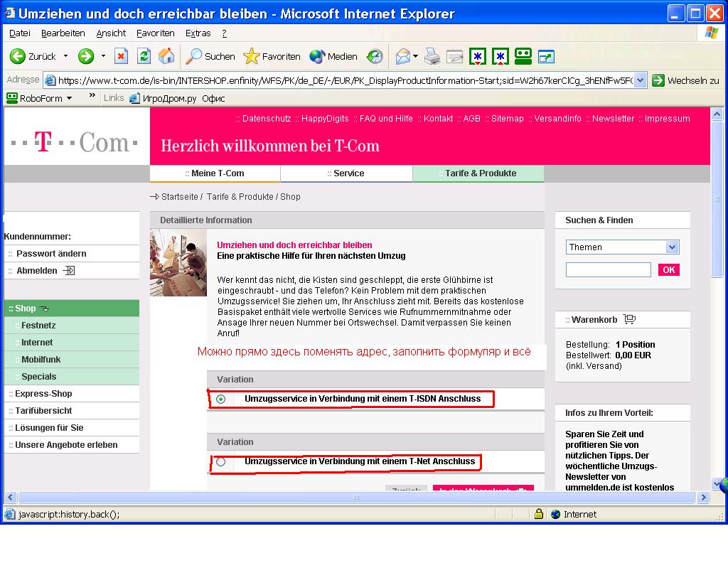
Task: Click the green RoboForm robot toolbar icon
Action: (523, 56)
